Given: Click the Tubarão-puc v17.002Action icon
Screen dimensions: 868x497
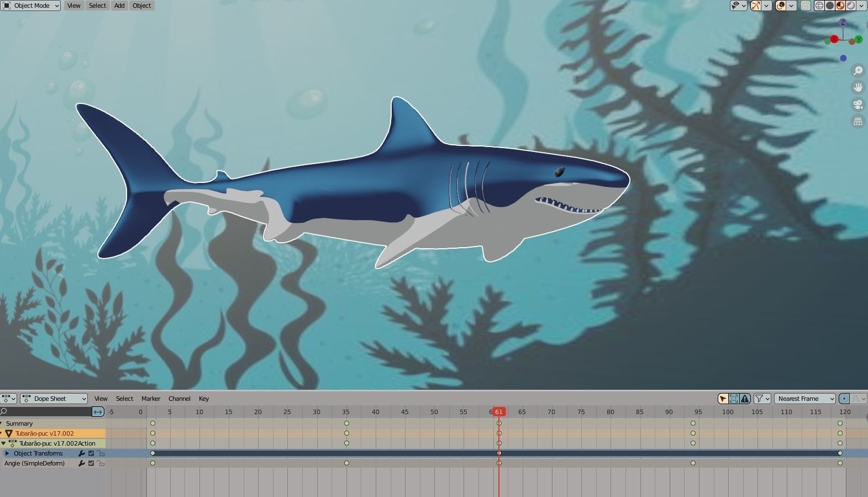Looking at the screenshot, I should point(13,443).
